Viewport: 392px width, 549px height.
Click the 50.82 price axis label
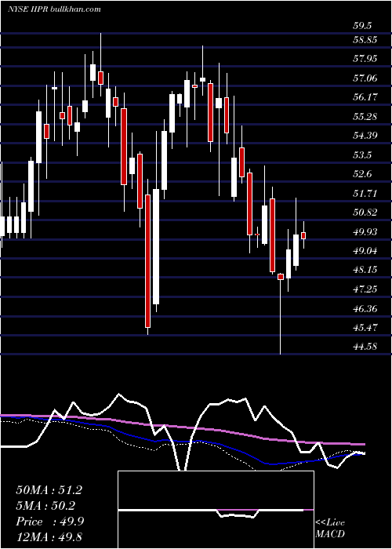point(365,213)
